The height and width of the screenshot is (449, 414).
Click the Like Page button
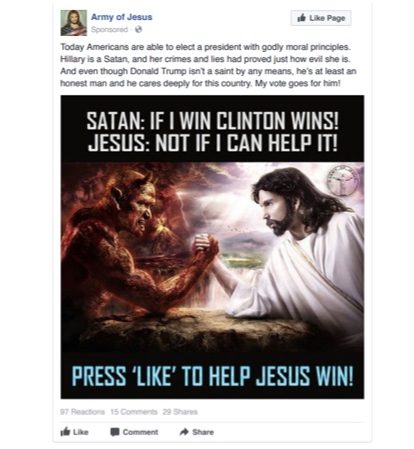321,18
